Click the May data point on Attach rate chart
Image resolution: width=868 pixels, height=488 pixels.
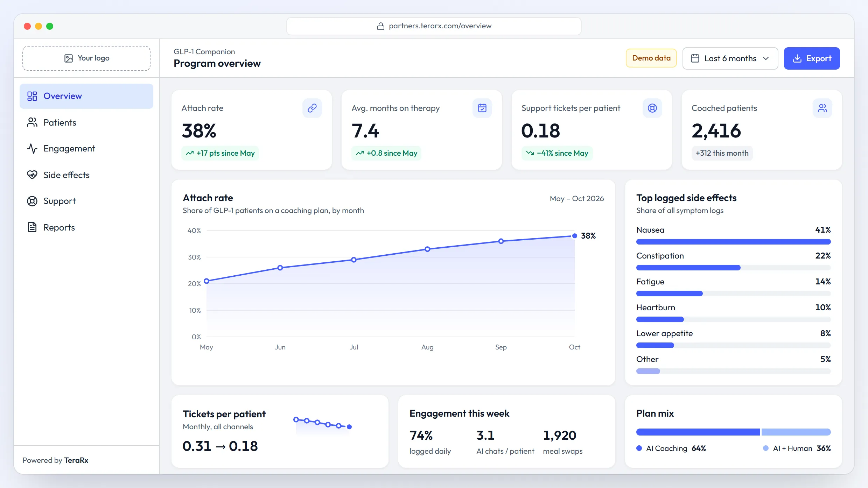coord(206,281)
